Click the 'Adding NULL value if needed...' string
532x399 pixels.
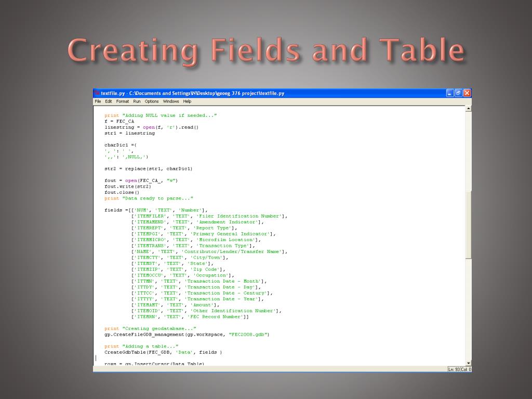point(169,115)
